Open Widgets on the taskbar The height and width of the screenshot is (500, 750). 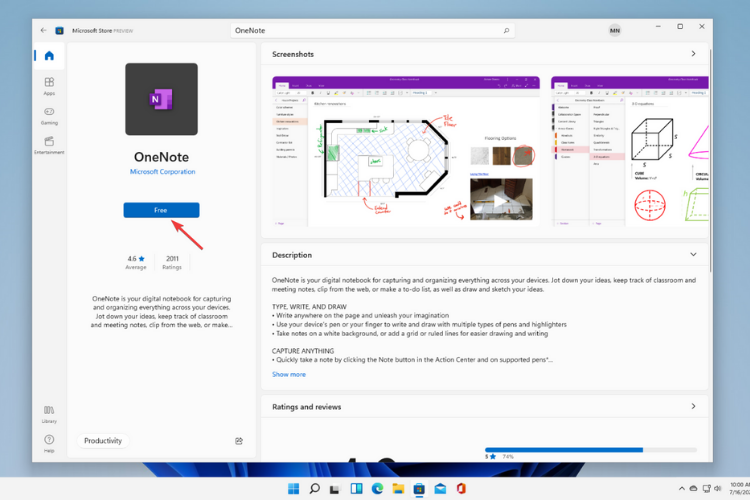[x=356, y=489]
